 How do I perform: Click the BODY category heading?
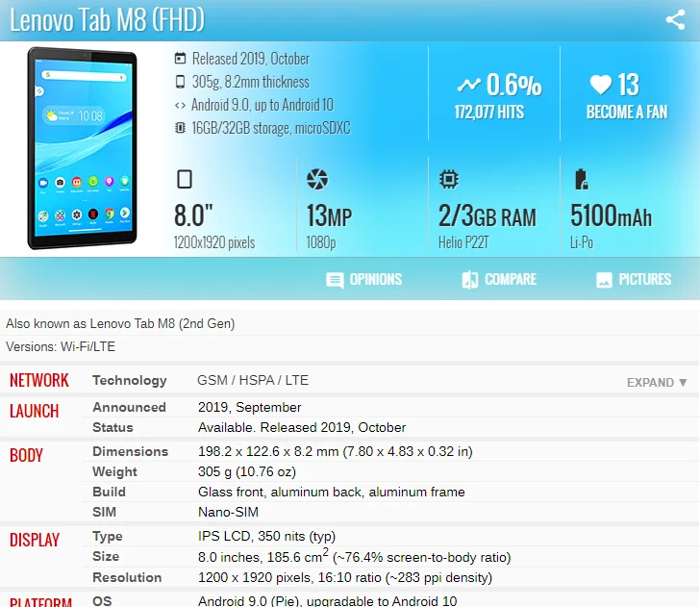point(26,455)
